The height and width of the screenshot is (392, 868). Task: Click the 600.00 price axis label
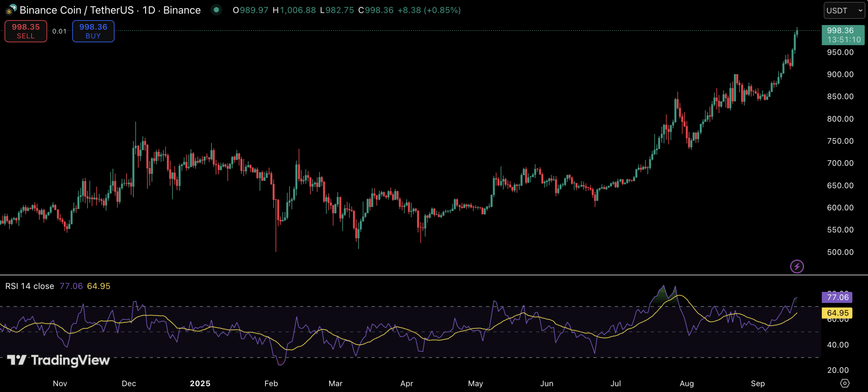tap(840, 207)
